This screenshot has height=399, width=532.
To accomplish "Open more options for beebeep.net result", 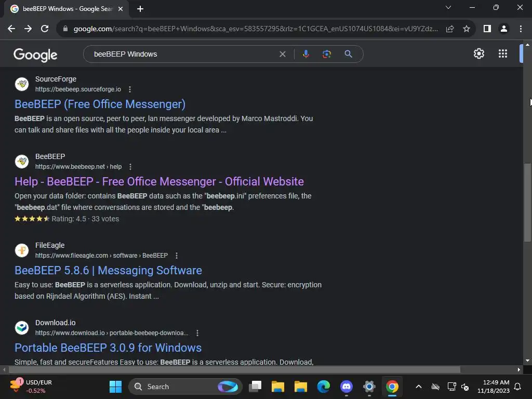I will click(x=130, y=167).
